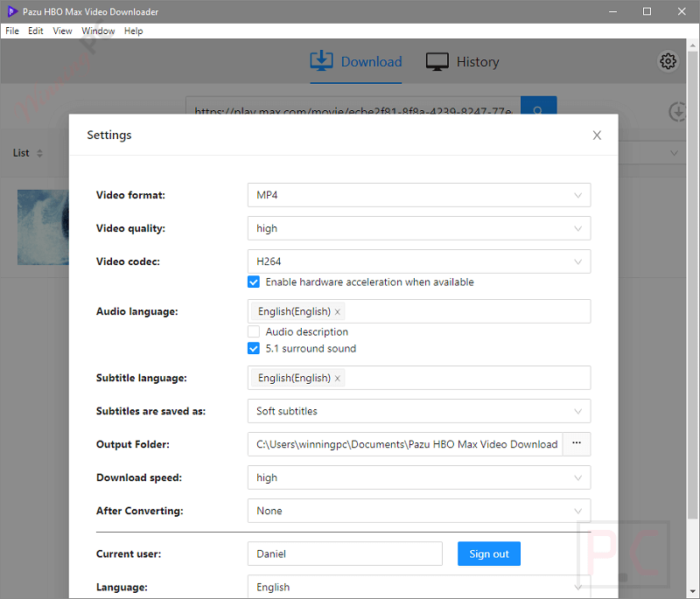Open the Window menu
The image size is (700, 599).
(x=98, y=31)
